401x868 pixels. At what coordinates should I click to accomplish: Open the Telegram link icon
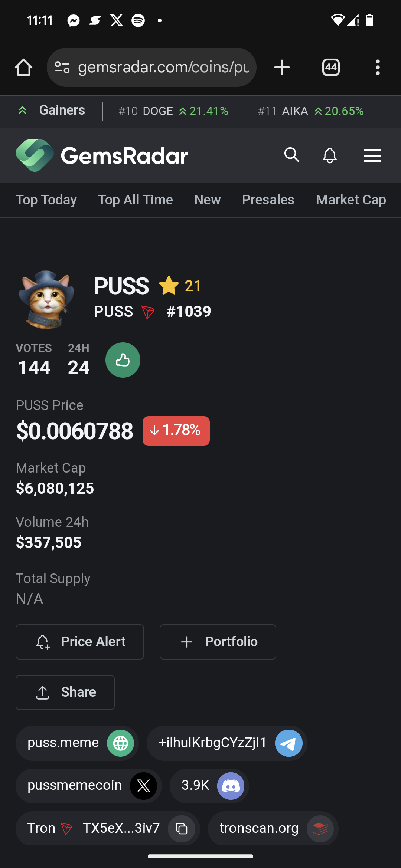click(289, 743)
